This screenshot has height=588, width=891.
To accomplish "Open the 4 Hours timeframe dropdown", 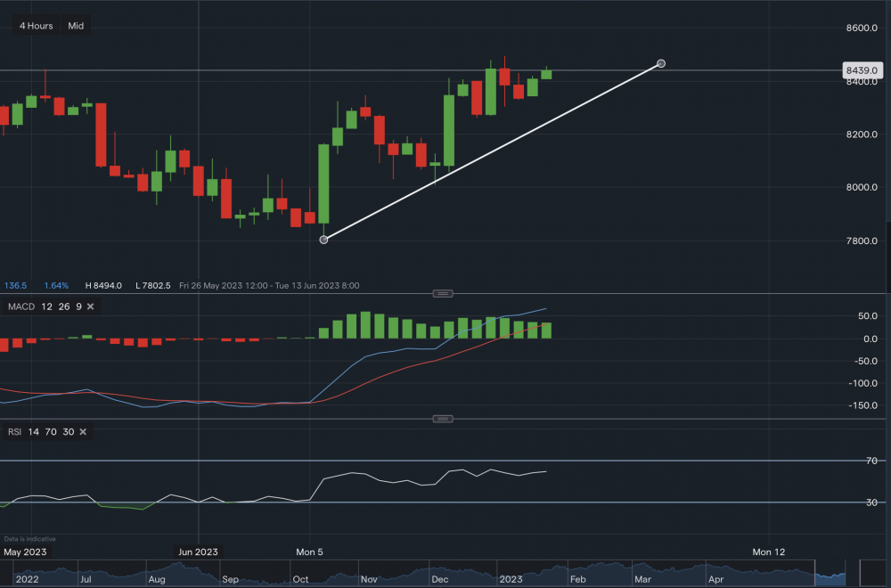I will coord(35,26).
